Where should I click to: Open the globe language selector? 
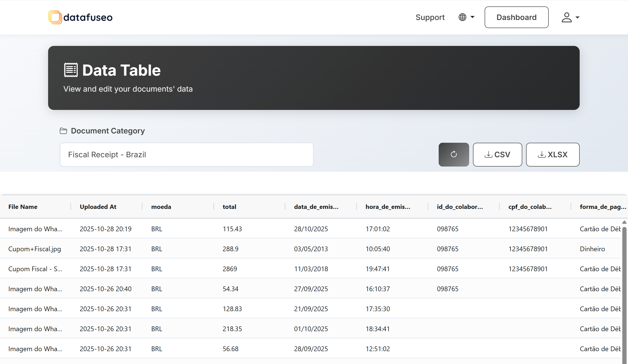(x=462, y=17)
